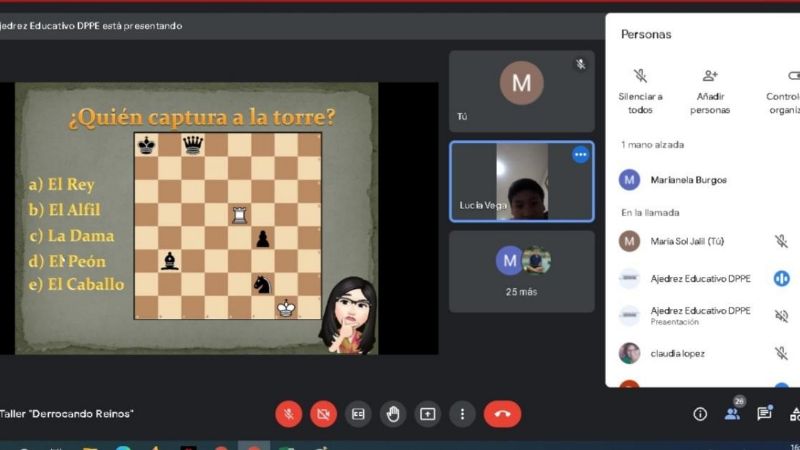Click the avatar of Ajedrez Educativo DPPE
800x450 pixels.
pos(629,279)
